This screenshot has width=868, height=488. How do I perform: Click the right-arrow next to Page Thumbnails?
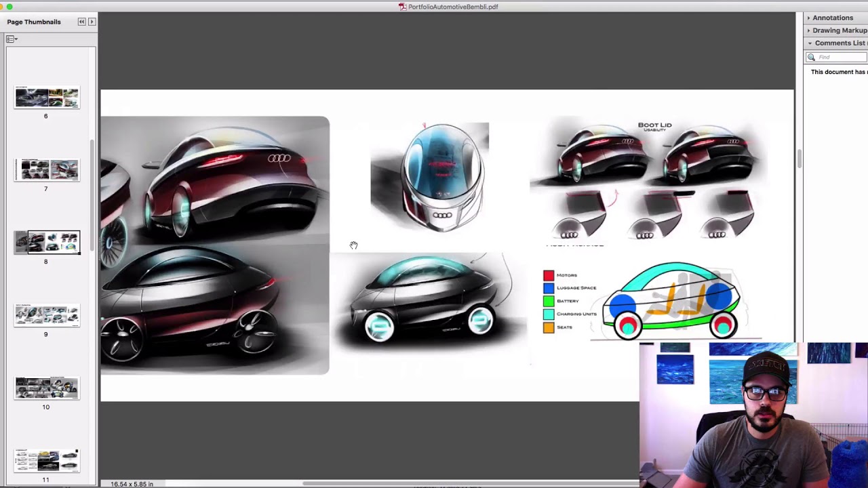(92, 22)
